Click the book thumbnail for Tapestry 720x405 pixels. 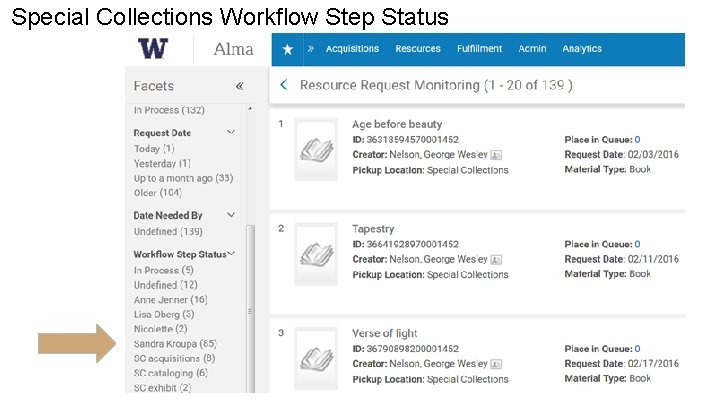click(316, 254)
